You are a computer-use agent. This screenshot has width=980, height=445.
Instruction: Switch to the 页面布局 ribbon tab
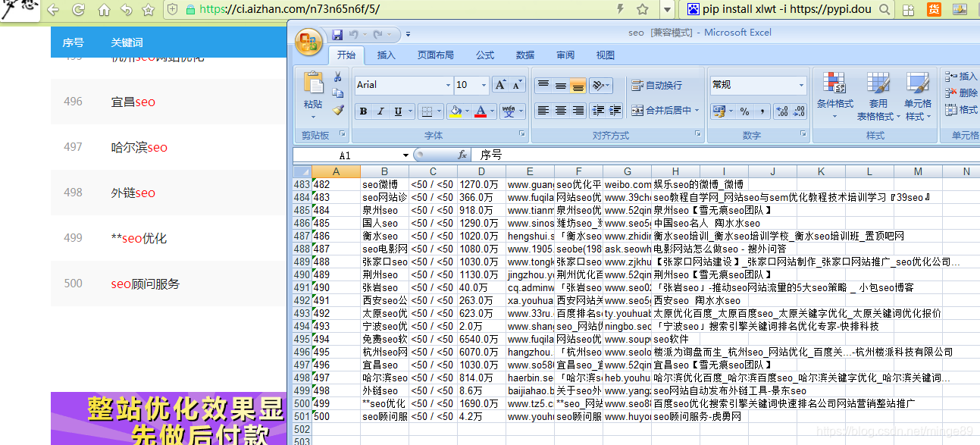coord(436,55)
